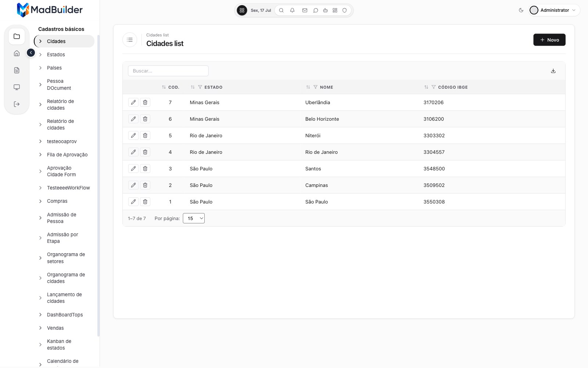This screenshot has height=368, width=588.
Task: Edit the Belo Horizonte row
Action: tap(133, 119)
